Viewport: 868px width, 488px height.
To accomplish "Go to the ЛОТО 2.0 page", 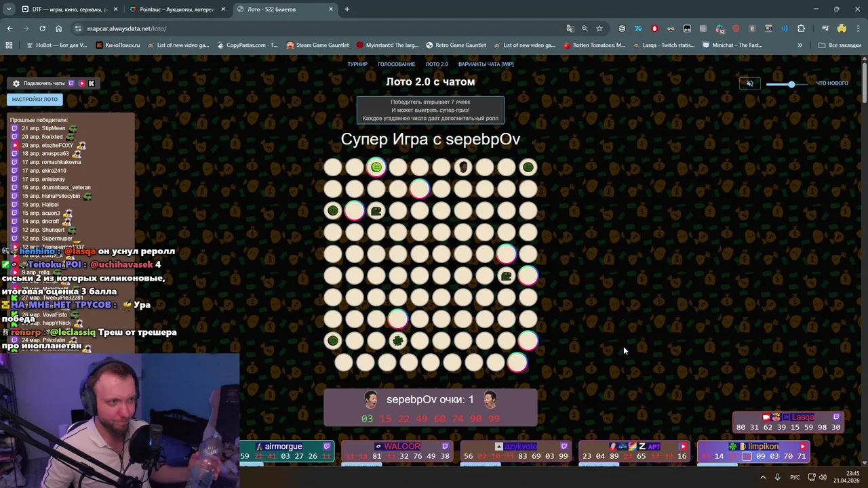I will [x=437, y=64].
